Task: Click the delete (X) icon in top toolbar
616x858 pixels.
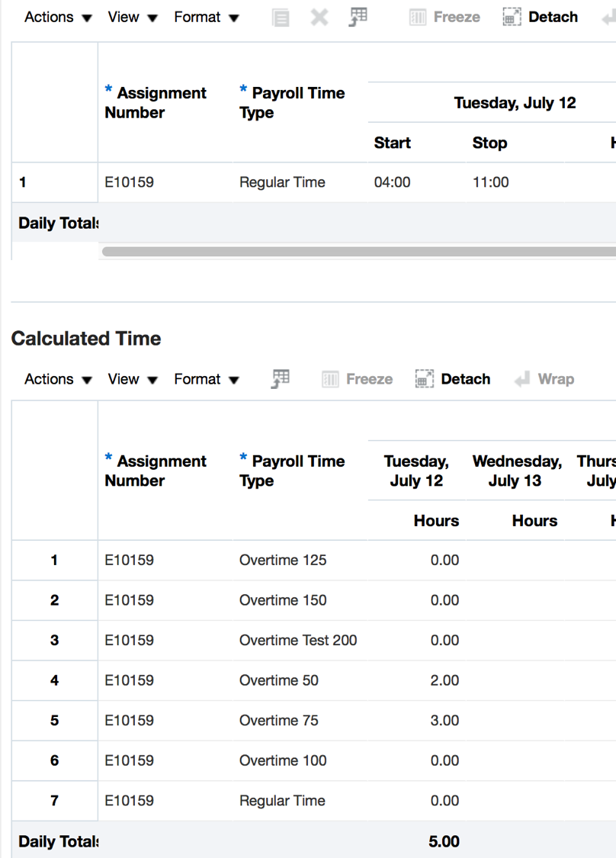Action: point(319,17)
